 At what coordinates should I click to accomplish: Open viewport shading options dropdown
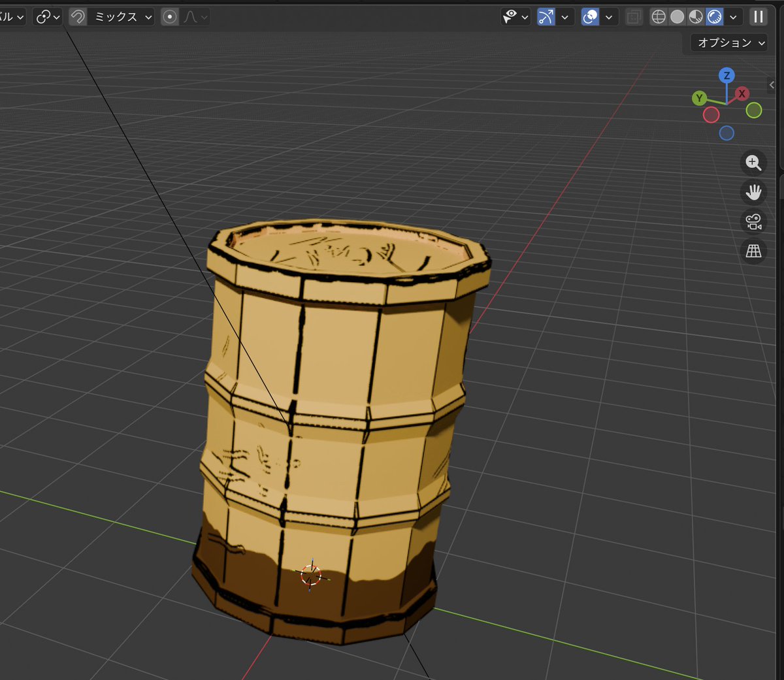point(733,17)
